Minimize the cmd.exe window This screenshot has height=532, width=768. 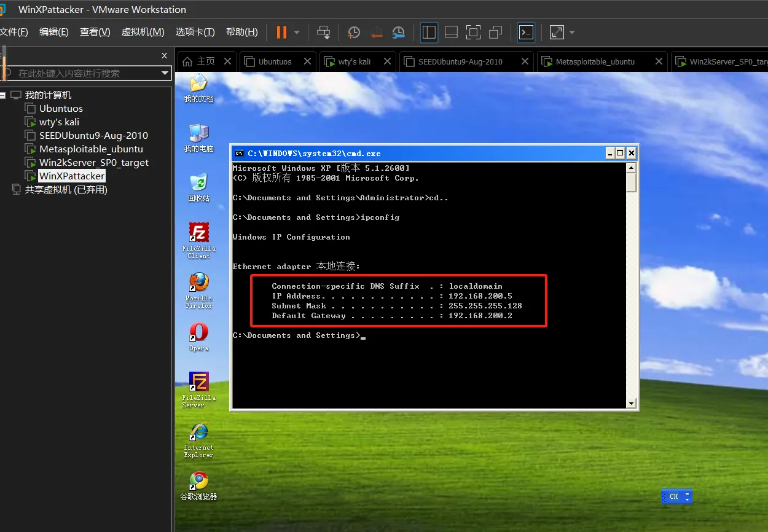click(x=610, y=153)
